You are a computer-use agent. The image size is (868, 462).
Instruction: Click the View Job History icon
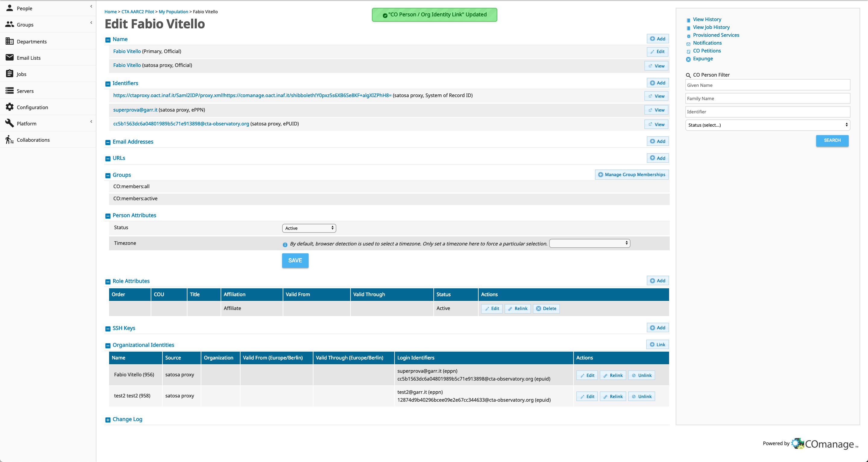tap(688, 28)
